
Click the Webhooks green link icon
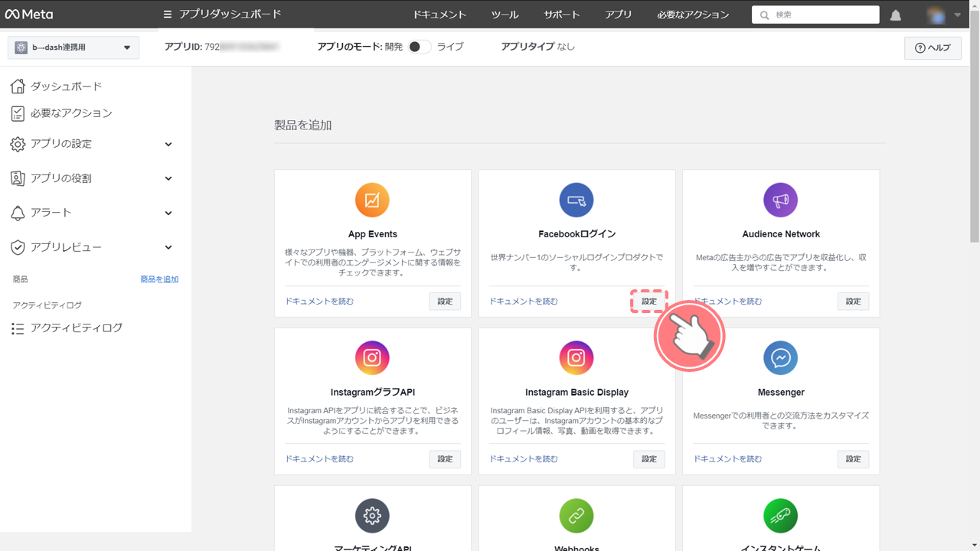577,516
